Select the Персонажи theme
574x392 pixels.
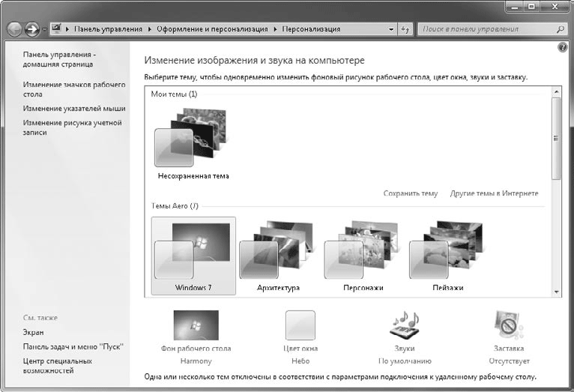point(363,256)
